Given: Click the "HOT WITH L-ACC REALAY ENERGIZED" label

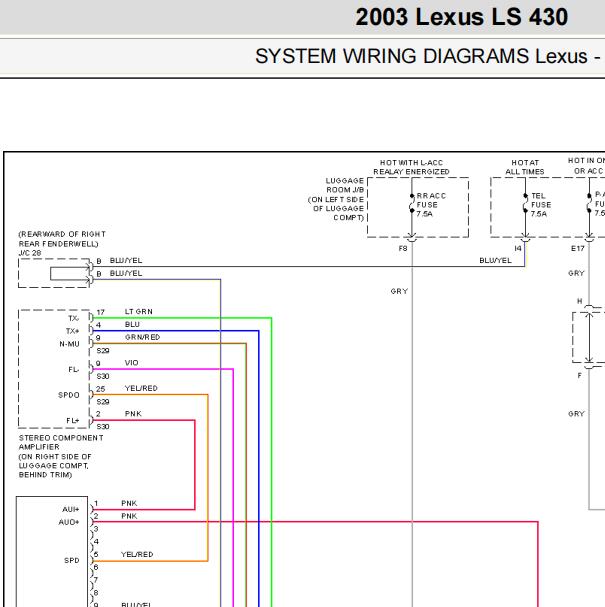Looking at the screenshot, I should [x=411, y=167].
